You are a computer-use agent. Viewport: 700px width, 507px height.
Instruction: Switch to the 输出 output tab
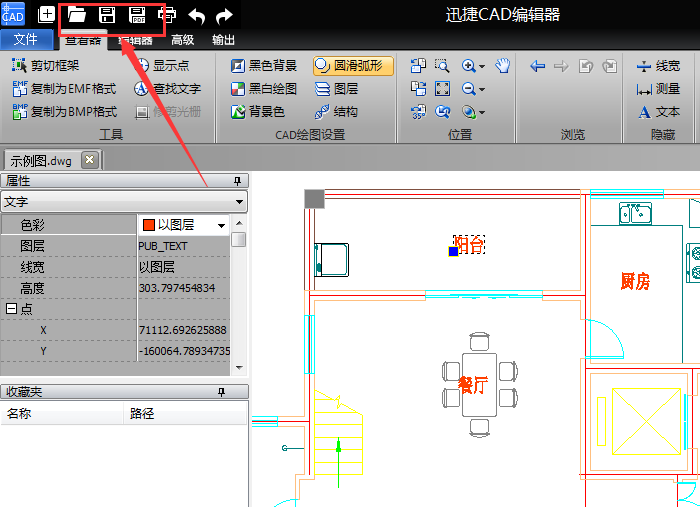(x=224, y=40)
